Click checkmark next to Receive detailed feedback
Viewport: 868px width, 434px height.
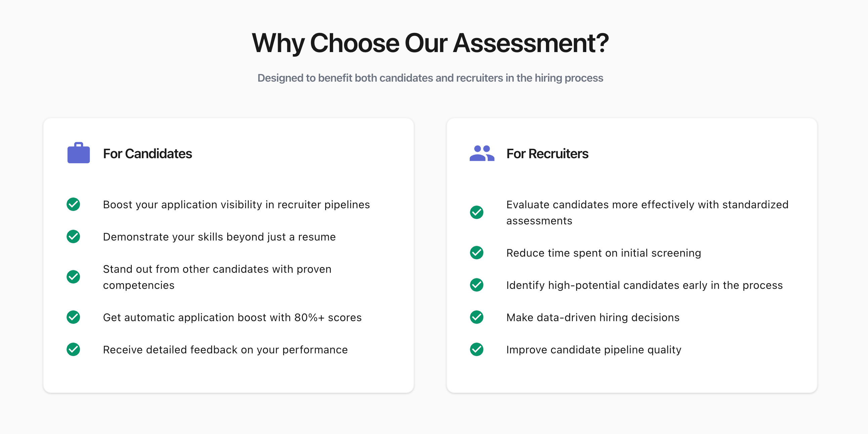[x=73, y=349]
